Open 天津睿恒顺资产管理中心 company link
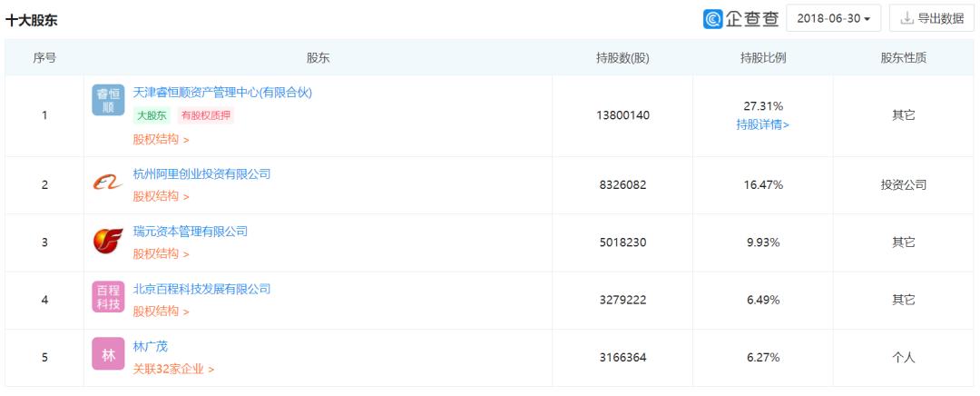Viewport: 980px width, 396px height. (222, 92)
